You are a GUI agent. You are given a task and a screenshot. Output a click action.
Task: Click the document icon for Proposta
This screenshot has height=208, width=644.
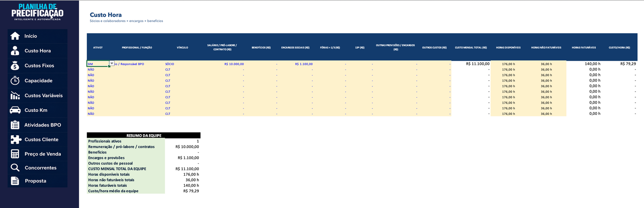[x=15, y=181]
